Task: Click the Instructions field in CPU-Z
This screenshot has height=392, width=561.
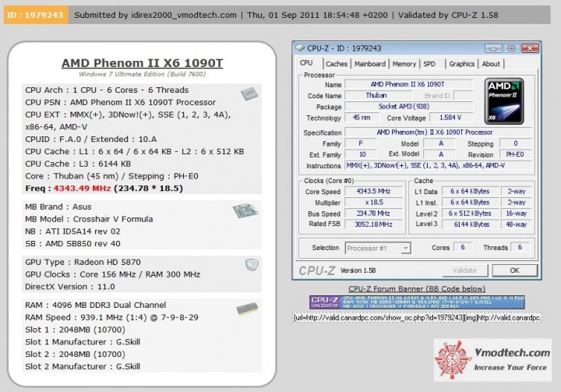Action: [x=438, y=166]
